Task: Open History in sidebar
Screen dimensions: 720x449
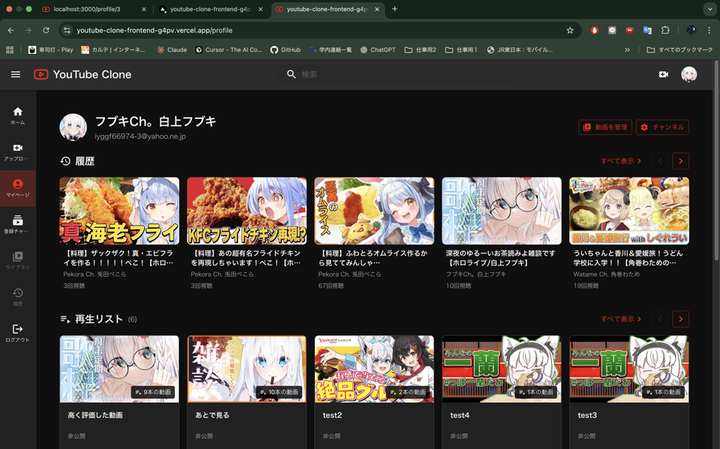Action: (17, 297)
